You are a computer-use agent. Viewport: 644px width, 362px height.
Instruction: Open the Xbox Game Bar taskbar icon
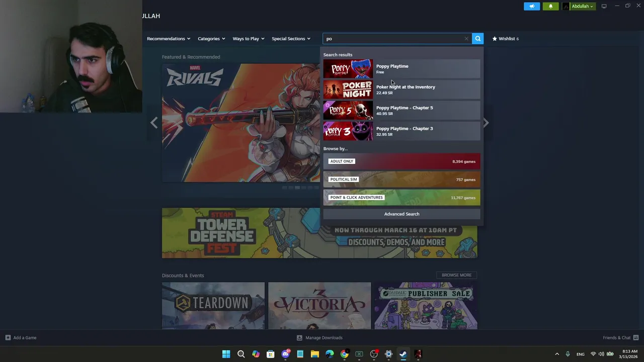pyautogui.click(x=359, y=354)
